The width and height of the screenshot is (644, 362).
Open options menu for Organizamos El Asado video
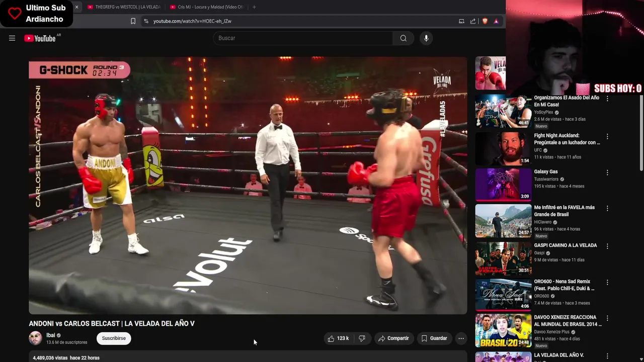607,99
